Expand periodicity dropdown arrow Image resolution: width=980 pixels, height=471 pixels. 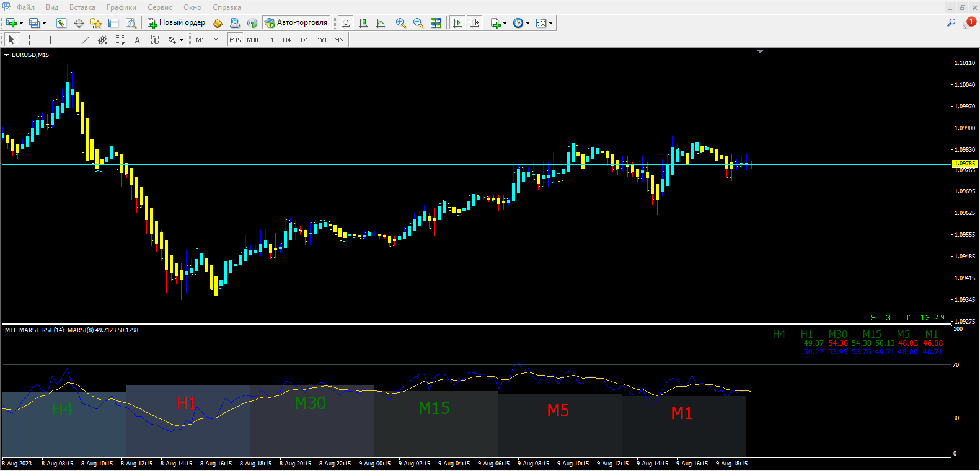coord(528,24)
